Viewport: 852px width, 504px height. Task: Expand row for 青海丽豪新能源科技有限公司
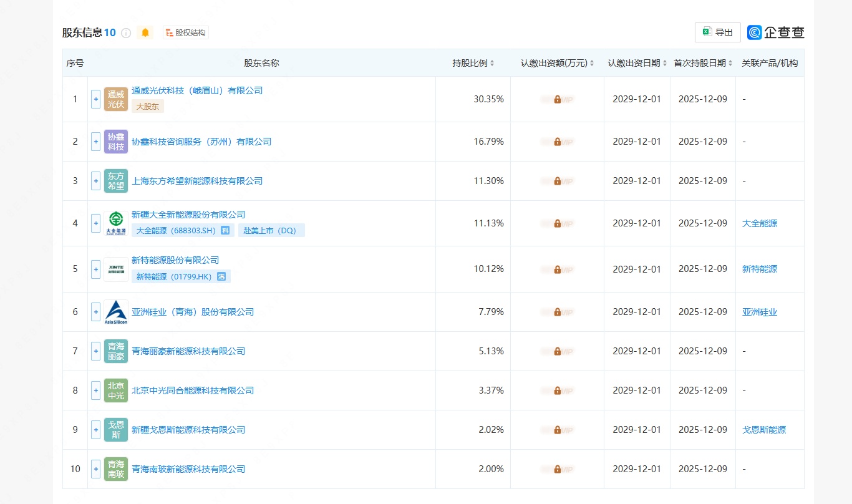(x=95, y=351)
